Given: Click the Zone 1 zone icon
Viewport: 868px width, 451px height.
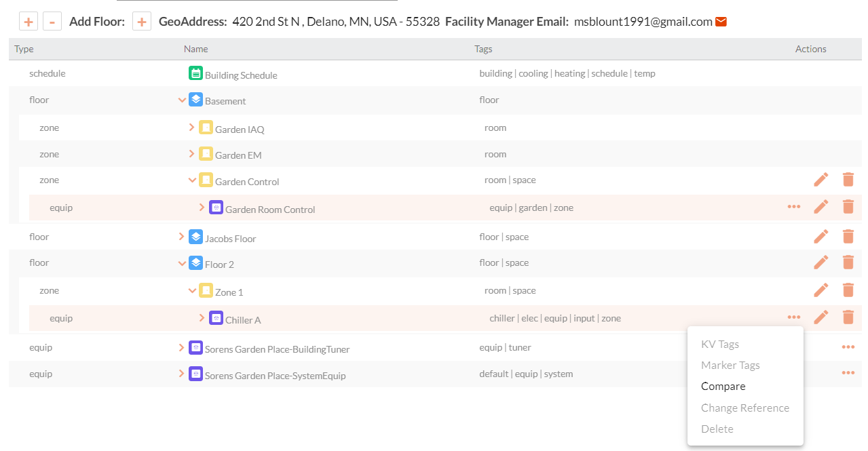Looking at the screenshot, I should [206, 290].
